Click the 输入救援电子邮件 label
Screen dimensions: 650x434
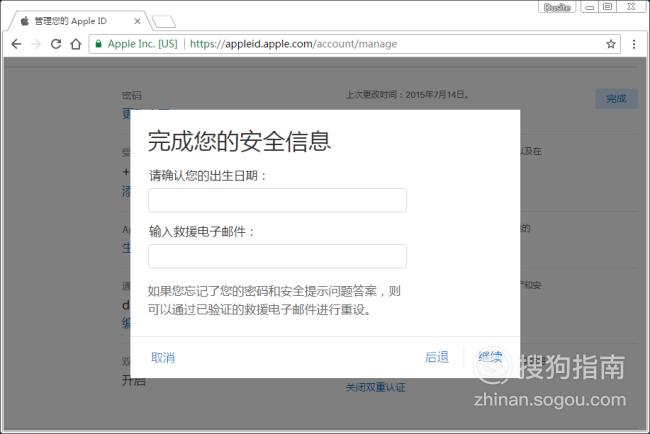coord(201,231)
